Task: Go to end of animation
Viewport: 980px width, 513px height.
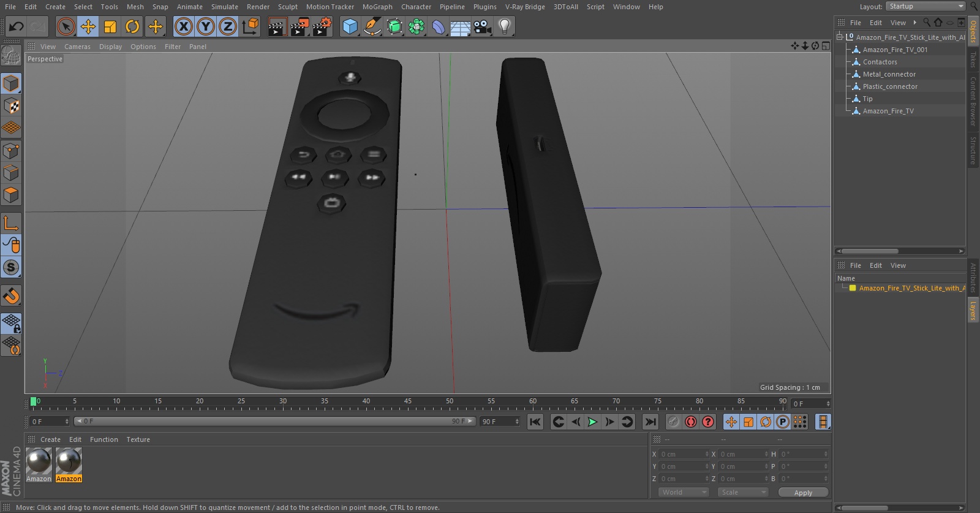Action: pyautogui.click(x=650, y=422)
